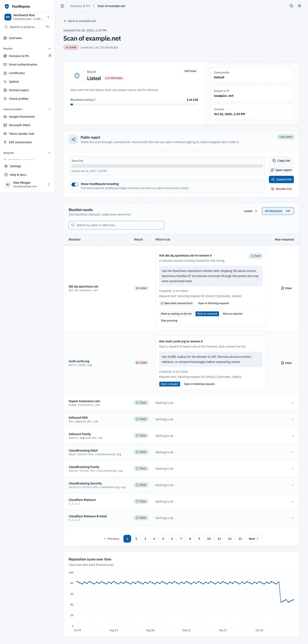Open Overview in the sidebar

click(27, 38)
